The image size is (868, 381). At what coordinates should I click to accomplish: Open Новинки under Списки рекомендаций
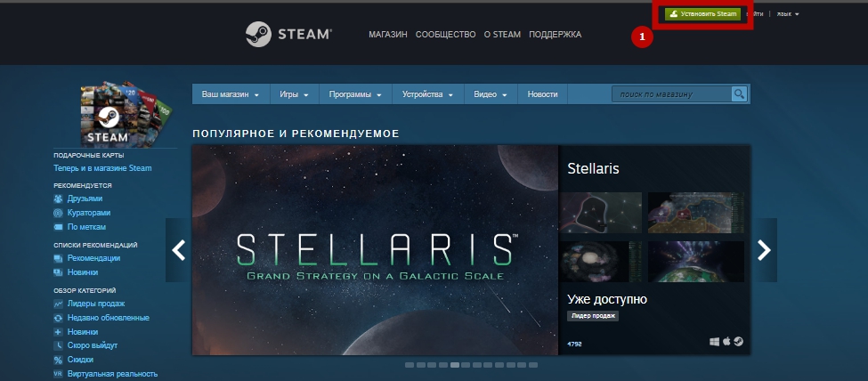pos(83,272)
